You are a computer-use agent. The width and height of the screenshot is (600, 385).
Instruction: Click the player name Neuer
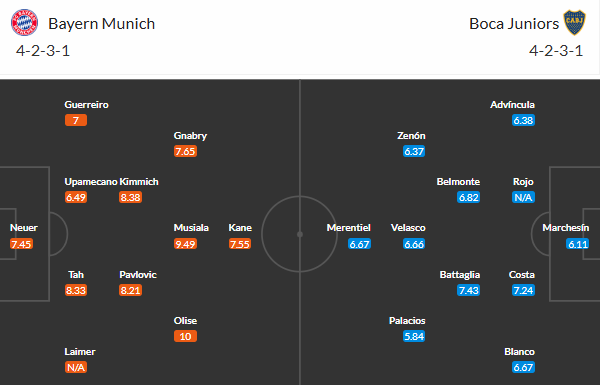[24, 228]
